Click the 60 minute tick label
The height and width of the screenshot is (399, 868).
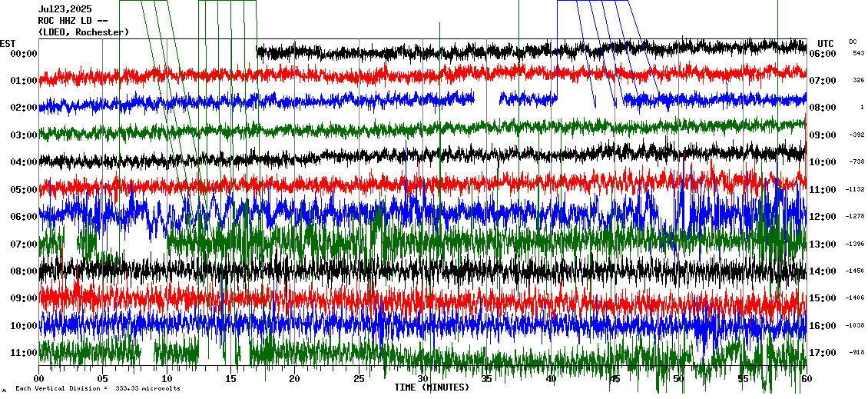tap(806, 379)
